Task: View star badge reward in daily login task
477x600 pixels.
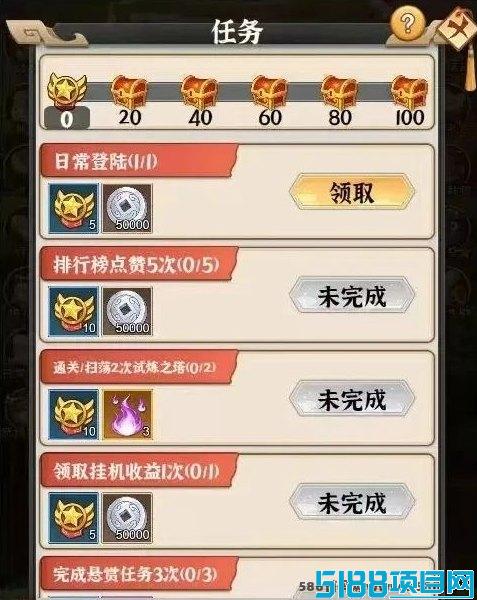Action: coord(74,208)
